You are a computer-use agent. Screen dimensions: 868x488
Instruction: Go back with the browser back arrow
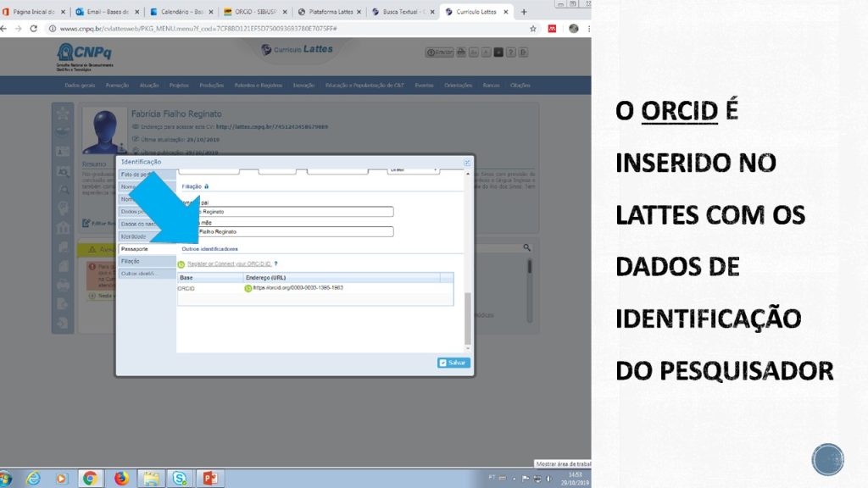pyautogui.click(x=4, y=28)
